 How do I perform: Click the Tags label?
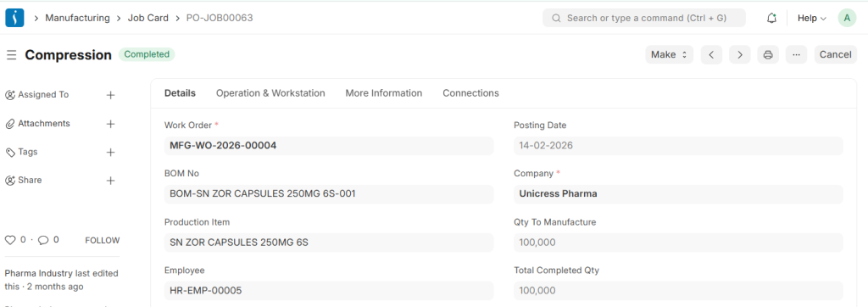tap(28, 152)
